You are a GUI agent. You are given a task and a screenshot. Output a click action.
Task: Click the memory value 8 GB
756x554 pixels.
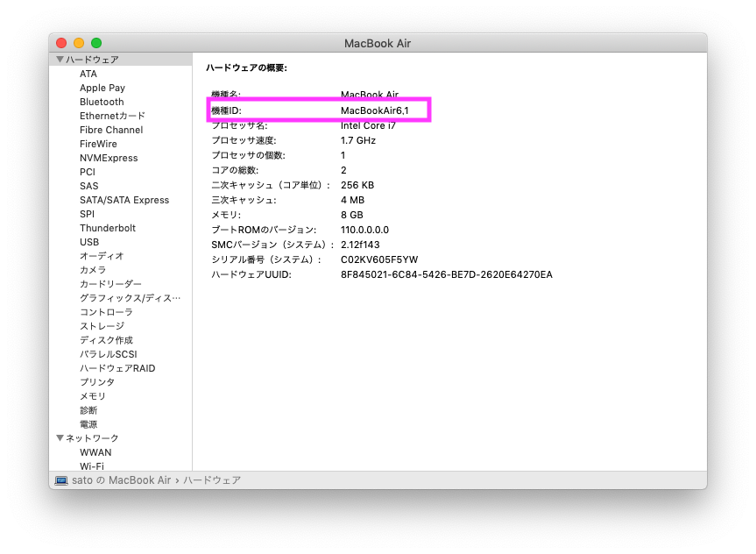[x=352, y=215]
